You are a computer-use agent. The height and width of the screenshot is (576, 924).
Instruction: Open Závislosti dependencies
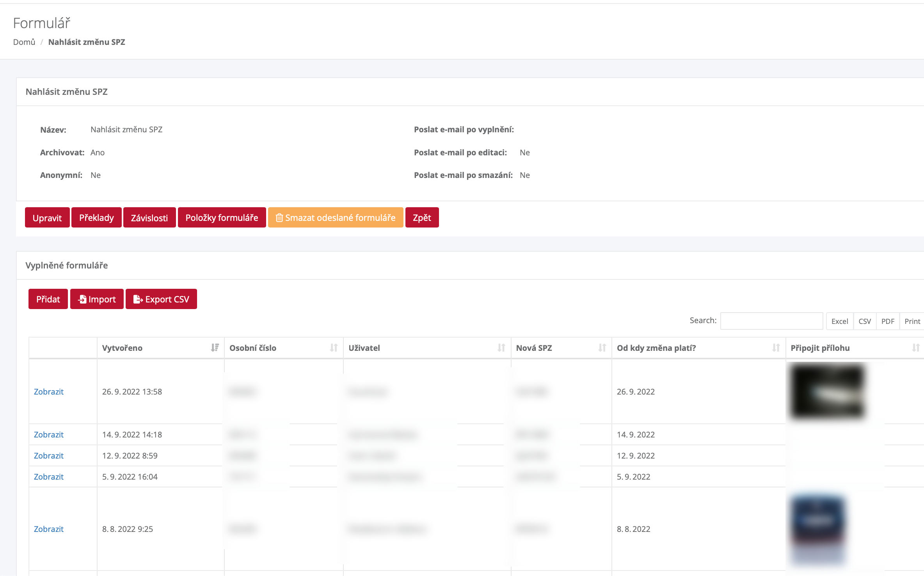[149, 218]
